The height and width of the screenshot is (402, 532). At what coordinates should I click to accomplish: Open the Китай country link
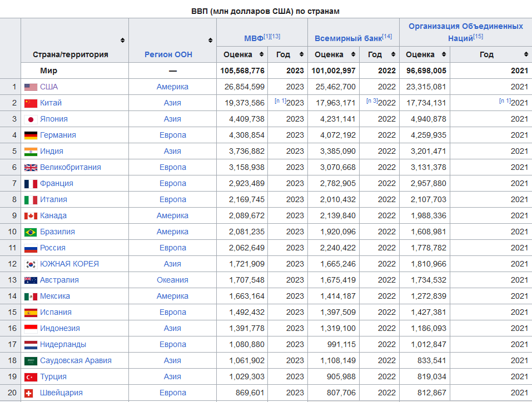coord(51,103)
